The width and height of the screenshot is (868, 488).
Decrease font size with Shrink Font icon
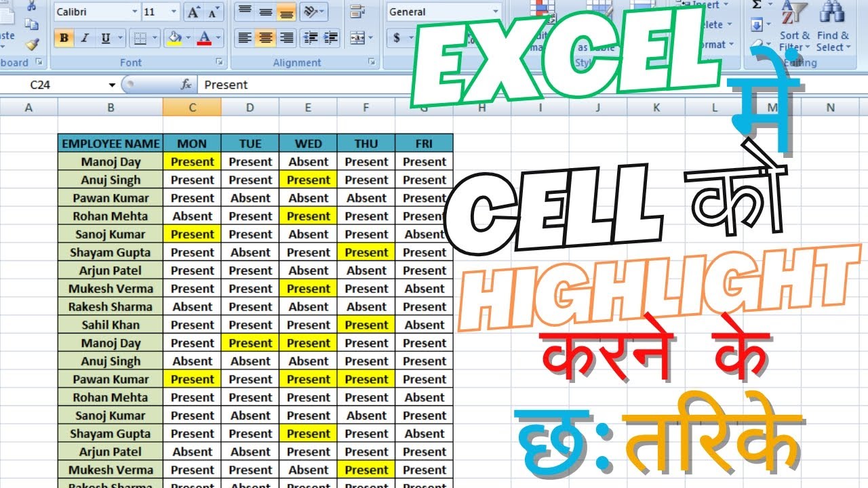click(213, 12)
